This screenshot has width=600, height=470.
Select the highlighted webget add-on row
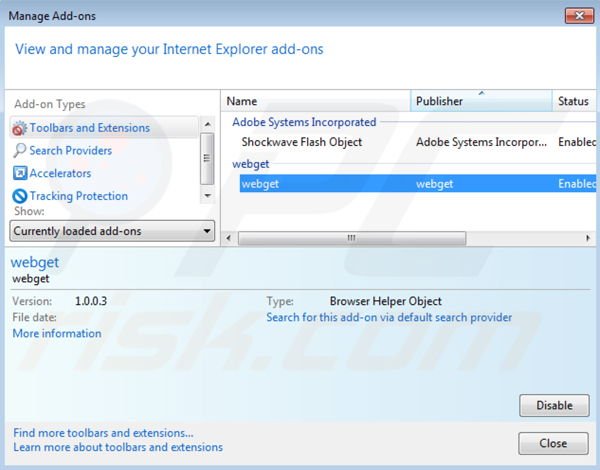point(417,183)
